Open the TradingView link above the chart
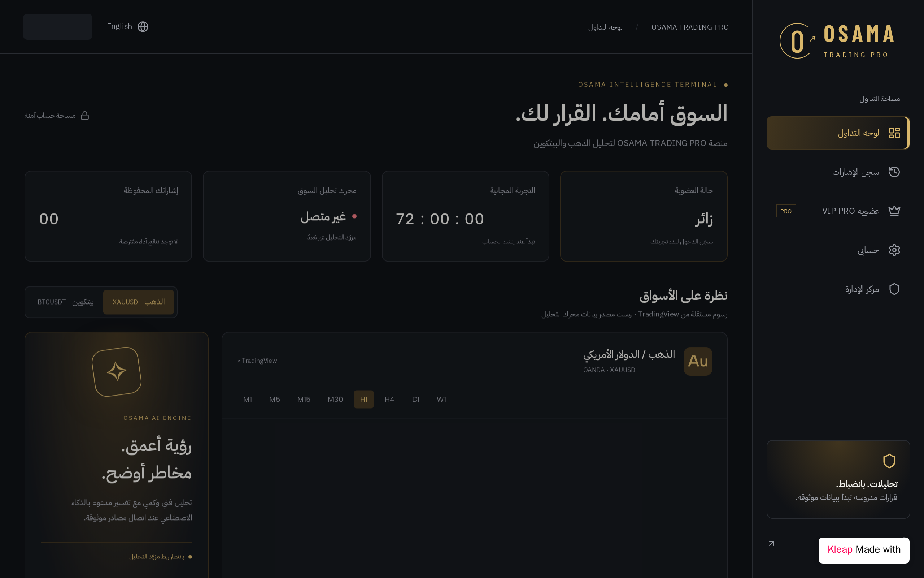 point(257,361)
